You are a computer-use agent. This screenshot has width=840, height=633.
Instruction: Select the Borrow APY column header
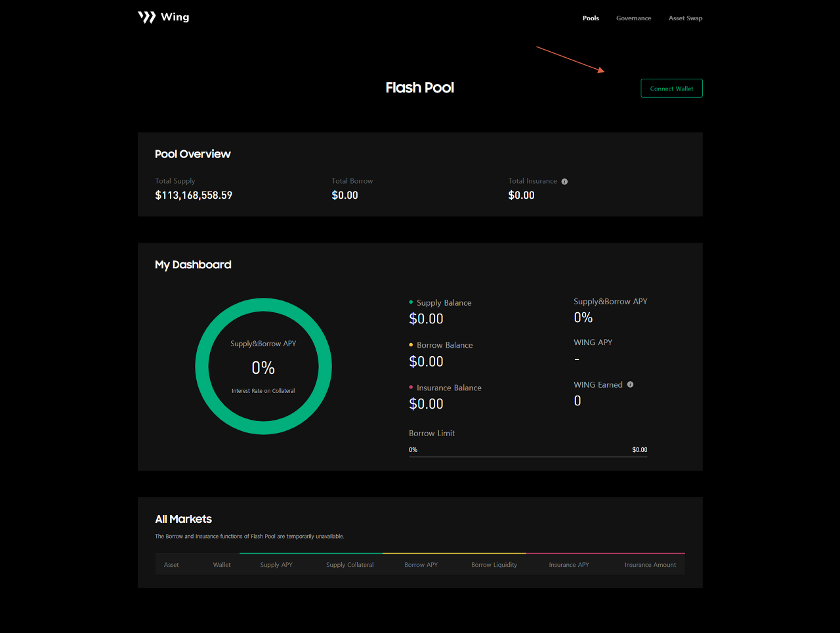421,565
